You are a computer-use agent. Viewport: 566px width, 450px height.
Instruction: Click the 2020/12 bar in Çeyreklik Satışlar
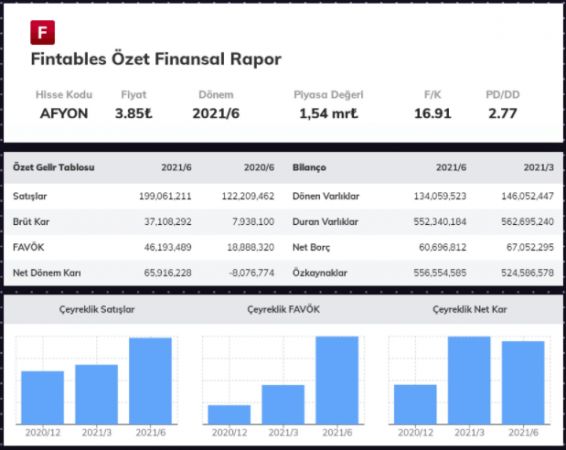[43, 398]
